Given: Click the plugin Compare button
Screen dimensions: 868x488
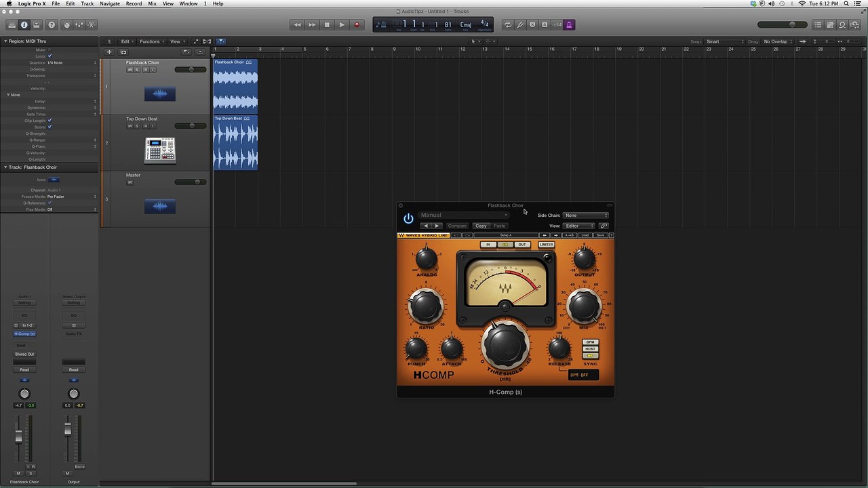Looking at the screenshot, I should (457, 226).
